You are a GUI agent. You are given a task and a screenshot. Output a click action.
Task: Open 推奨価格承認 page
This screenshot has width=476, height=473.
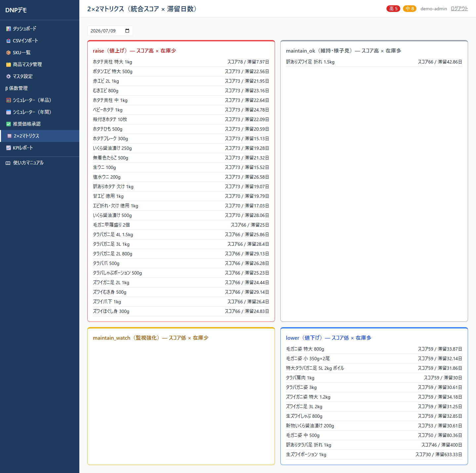point(40,124)
